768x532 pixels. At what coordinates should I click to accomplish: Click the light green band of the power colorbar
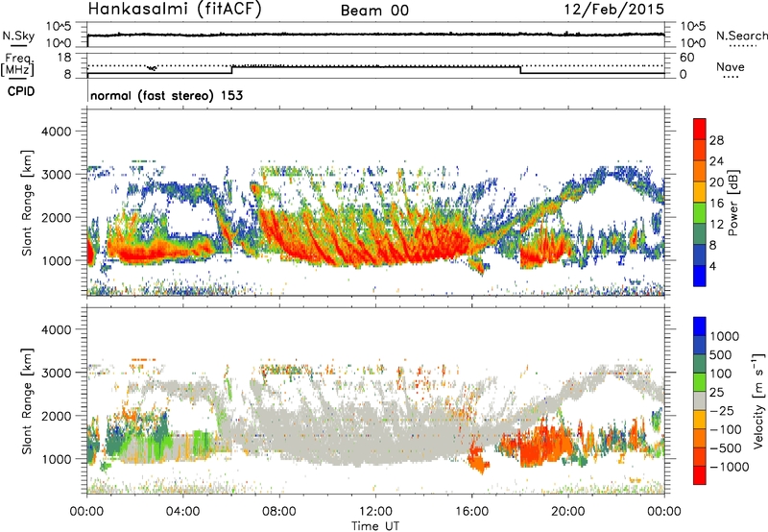point(700,213)
